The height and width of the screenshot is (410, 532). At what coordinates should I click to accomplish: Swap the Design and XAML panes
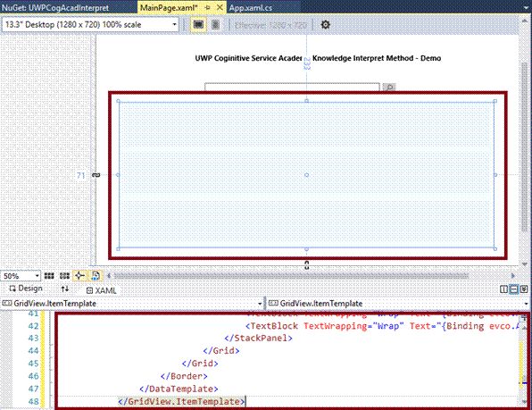coord(65,289)
